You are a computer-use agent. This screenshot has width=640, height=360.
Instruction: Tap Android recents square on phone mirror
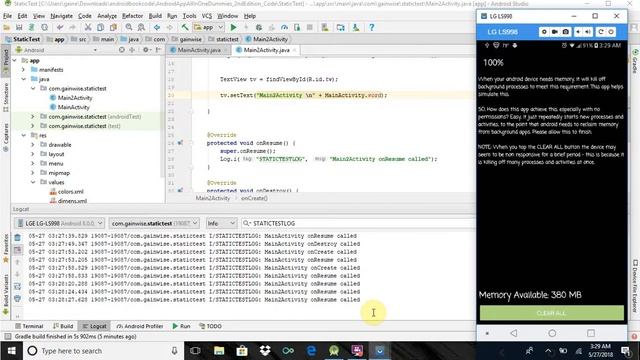click(591, 333)
